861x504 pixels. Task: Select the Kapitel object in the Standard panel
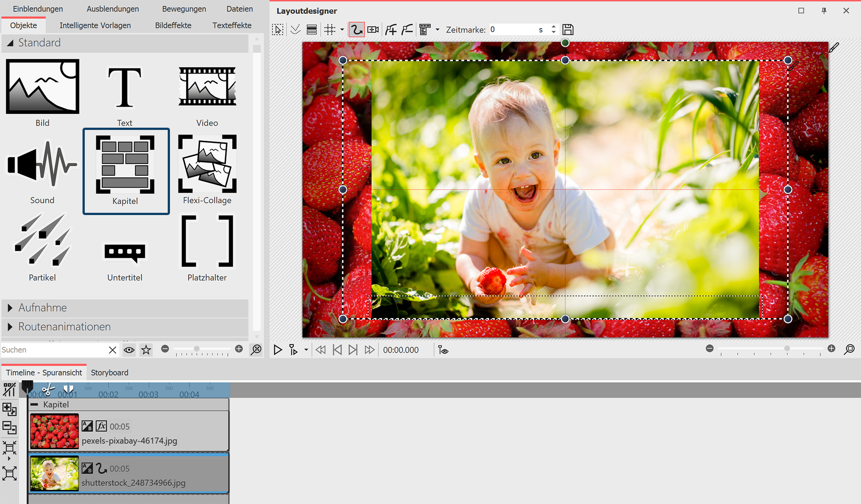tap(126, 170)
